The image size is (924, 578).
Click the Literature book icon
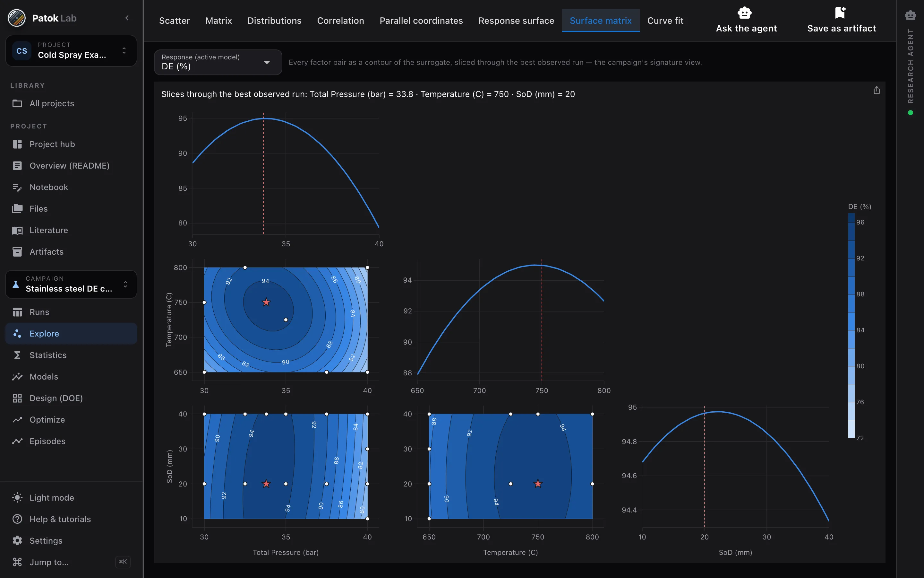17,230
